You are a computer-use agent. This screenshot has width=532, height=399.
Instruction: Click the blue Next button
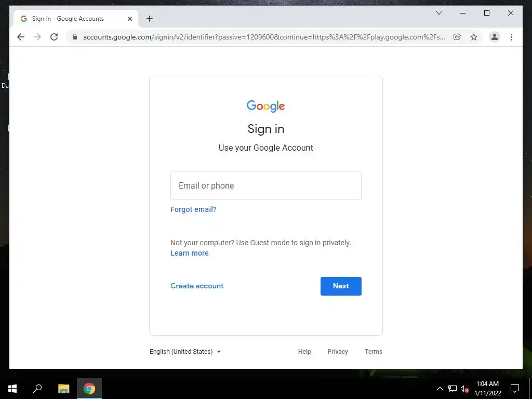point(341,286)
